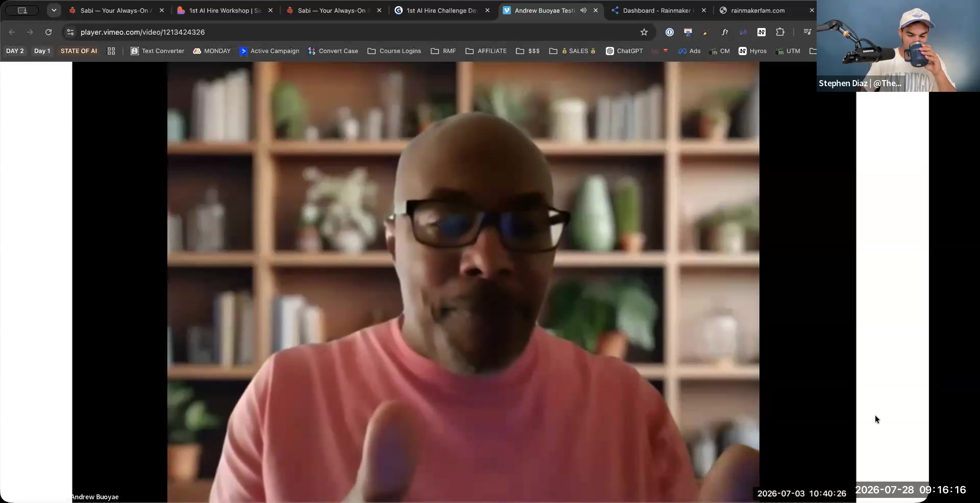
Task: View site information for player.vimeo.com
Action: pos(70,32)
